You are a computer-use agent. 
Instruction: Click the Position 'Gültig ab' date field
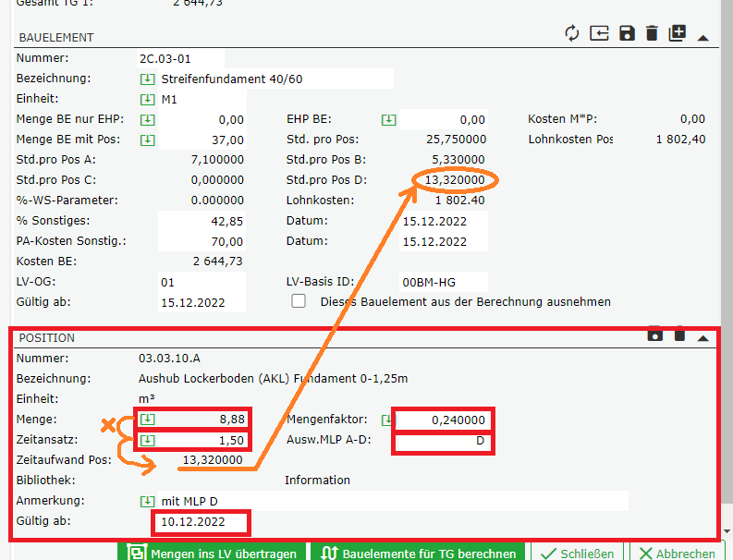(x=202, y=523)
